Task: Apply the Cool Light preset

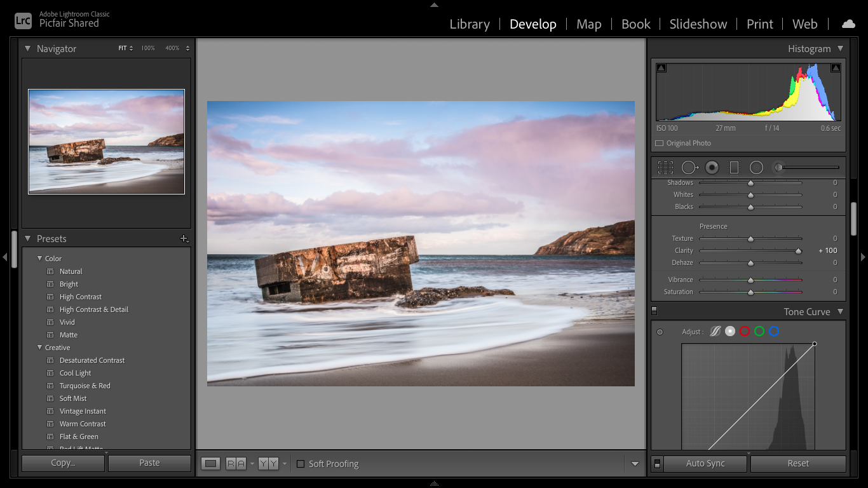Action: click(x=76, y=373)
